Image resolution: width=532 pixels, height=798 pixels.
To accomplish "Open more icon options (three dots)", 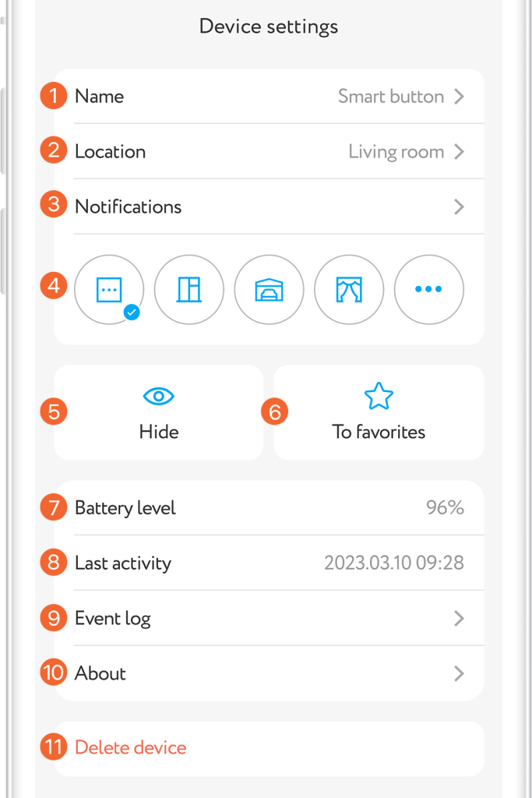I will [428, 289].
